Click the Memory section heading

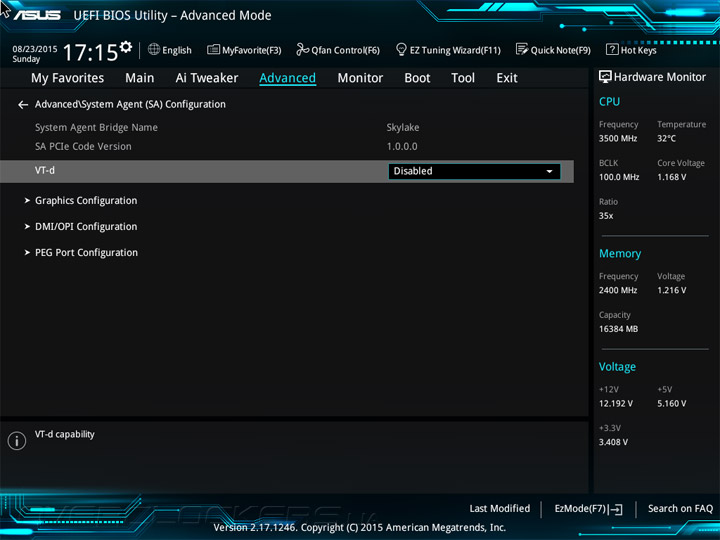[x=620, y=254]
